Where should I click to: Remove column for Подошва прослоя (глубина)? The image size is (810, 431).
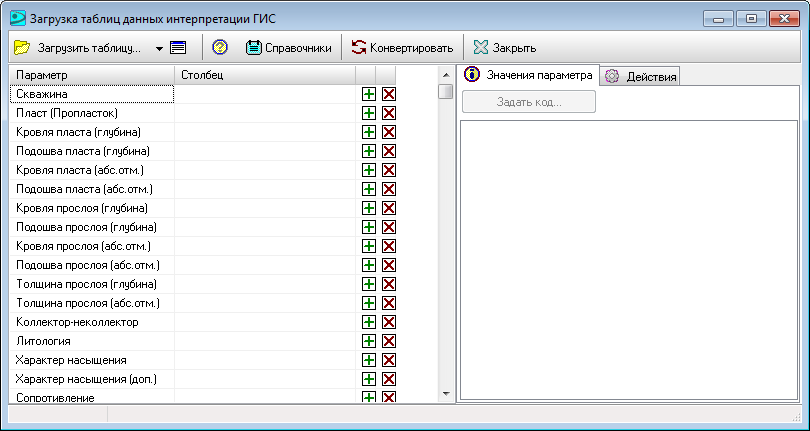click(x=389, y=227)
